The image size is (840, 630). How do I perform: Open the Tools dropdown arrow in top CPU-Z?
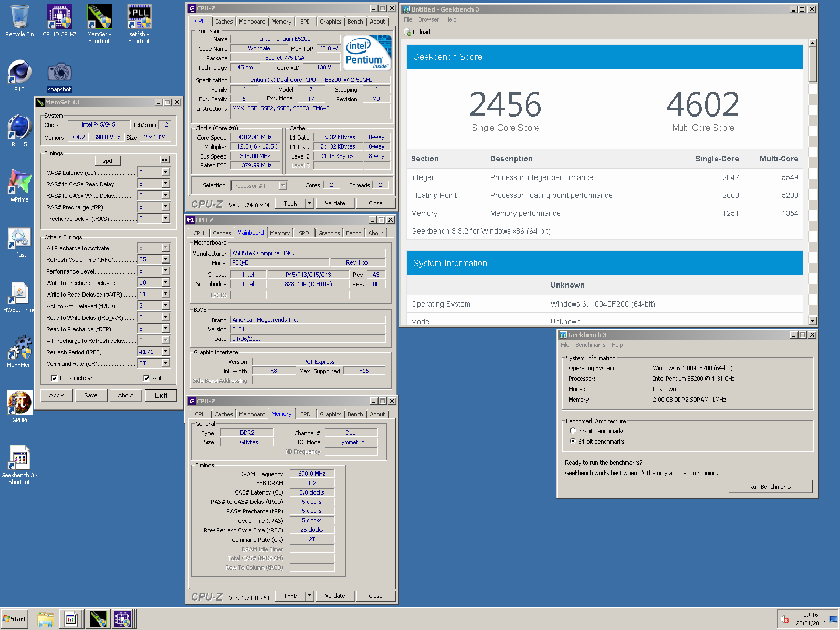[x=310, y=203]
